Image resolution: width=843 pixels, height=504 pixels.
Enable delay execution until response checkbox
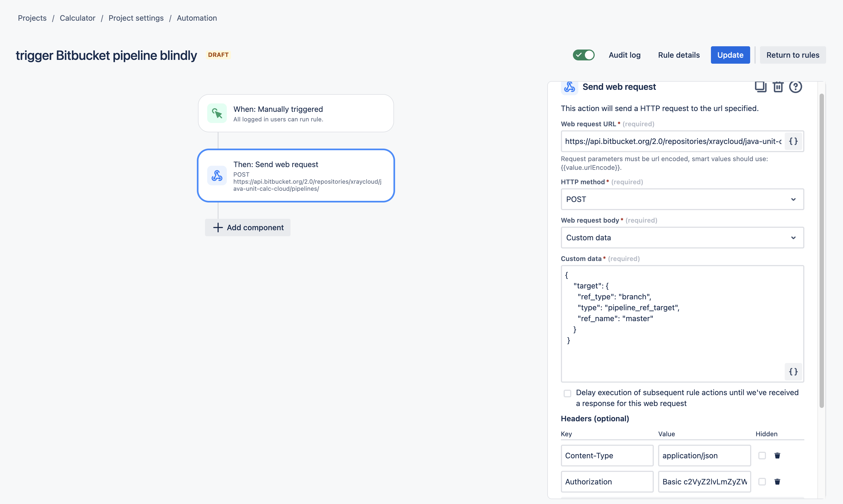coord(567,393)
